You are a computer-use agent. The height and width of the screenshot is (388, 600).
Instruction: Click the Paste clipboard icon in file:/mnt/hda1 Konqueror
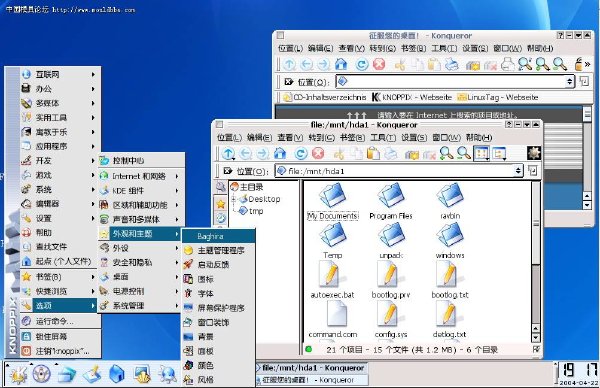point(373,154)
